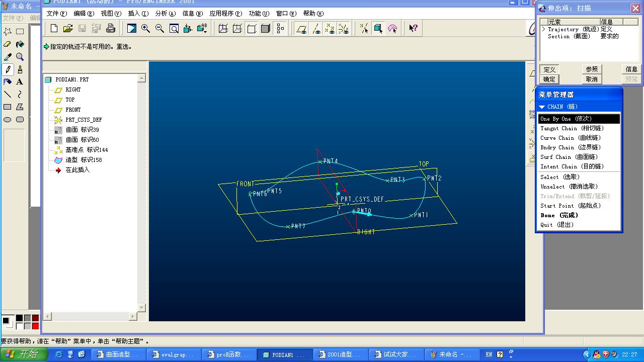The height and width of the screenshot is (362, 644).
Task: Click the 定义 button in sweep dialog
Action: pos(549,69)
